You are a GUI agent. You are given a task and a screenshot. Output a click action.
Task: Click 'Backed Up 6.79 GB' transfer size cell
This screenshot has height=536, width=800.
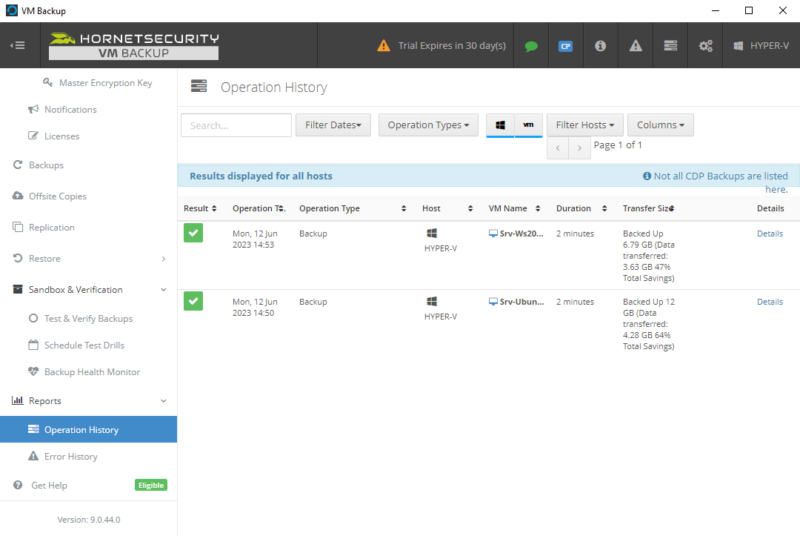(x=648, y=256)
